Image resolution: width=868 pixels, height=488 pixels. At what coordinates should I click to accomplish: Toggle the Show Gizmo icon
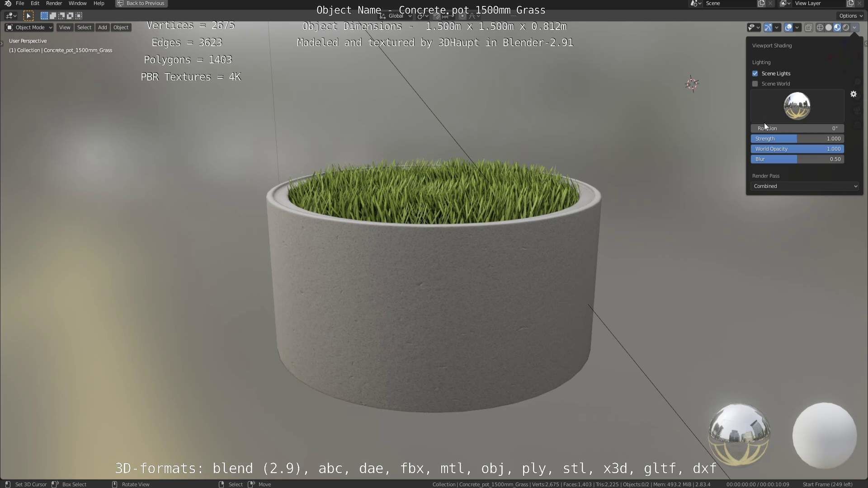(x=768, y=28)
